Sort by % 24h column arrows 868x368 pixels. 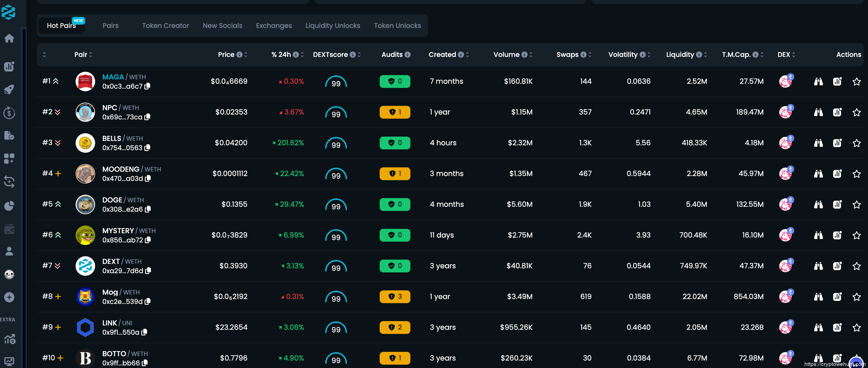tap(302, 55)
